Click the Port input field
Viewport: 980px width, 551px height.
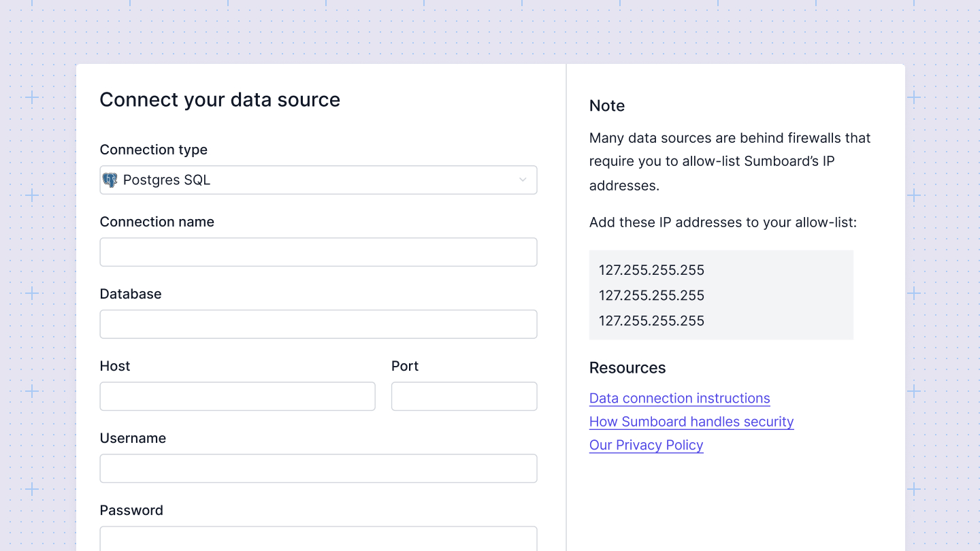(x=463, y=397)
